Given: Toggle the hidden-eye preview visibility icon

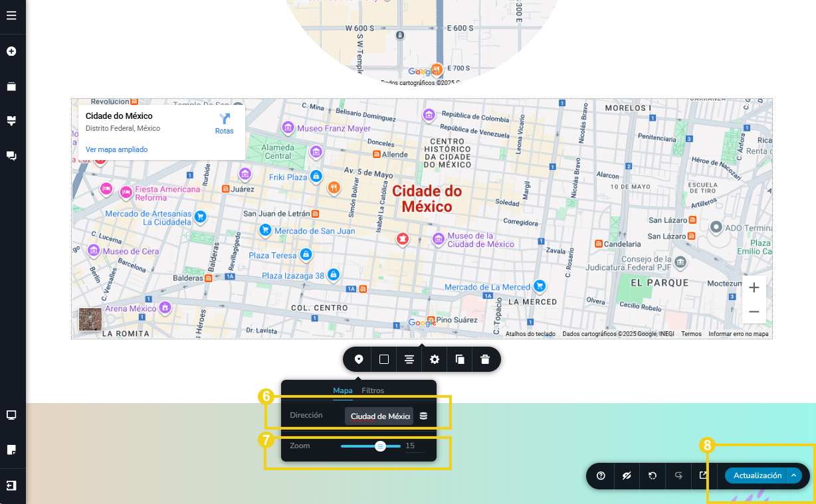Looking at the screenshot, I should [x=627, y=475].
